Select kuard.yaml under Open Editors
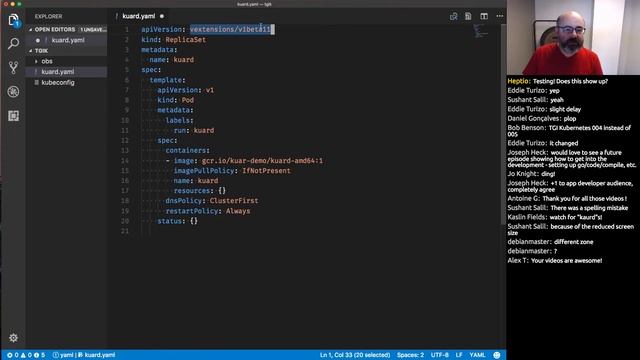The width and height of the screenshot is (640, 360). [67, 40]
